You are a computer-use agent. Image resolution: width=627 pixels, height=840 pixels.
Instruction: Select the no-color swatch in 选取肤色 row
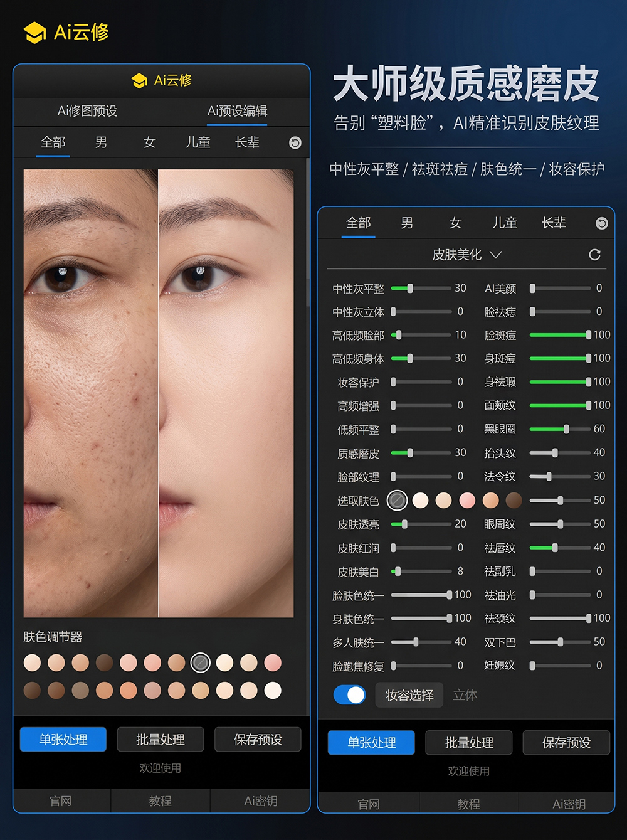click(397, 500)
